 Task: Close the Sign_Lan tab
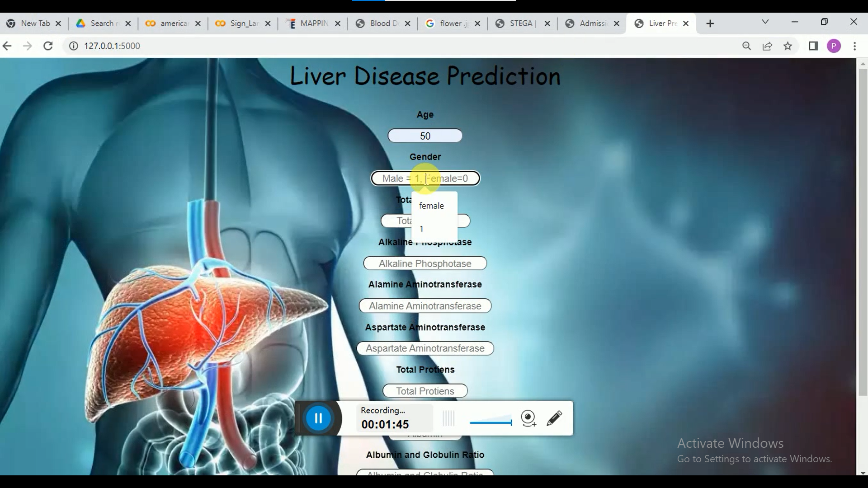click(268, 23)
